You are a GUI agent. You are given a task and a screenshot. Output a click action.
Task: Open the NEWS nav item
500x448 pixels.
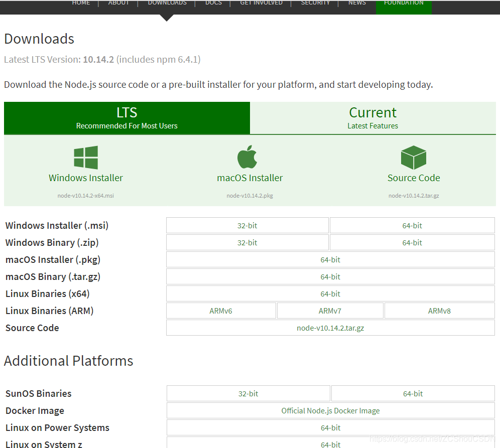point(357,3)
